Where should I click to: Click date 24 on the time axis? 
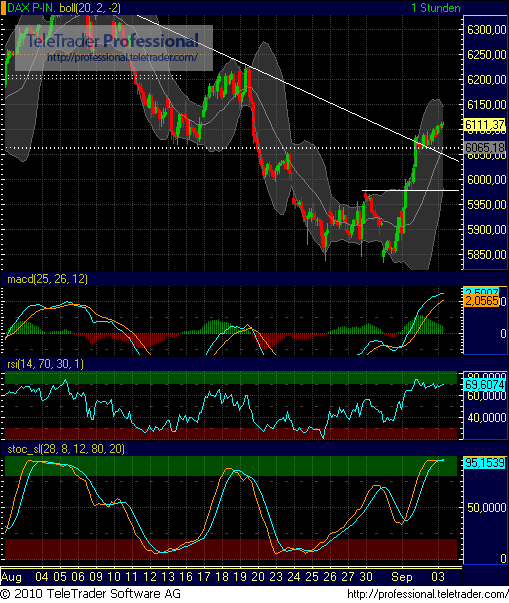294,577
